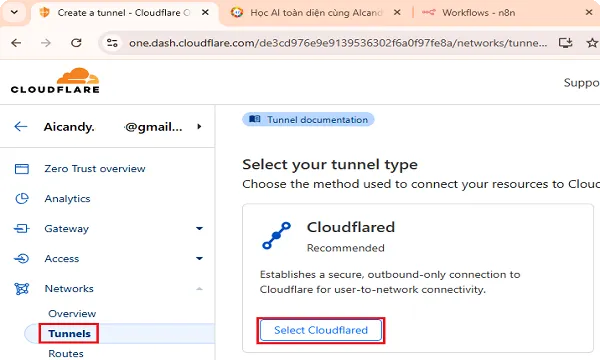
Task: Click the Tunnel documentation book icon
Action: pyautogui.click(x=254, y=119)
